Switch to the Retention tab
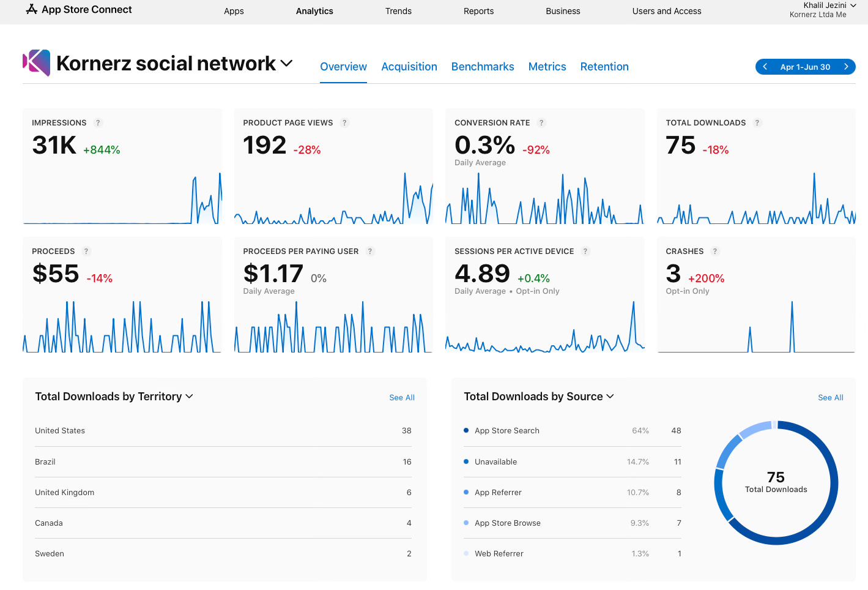This screenshot has width=868, height=590. (604, 67)
